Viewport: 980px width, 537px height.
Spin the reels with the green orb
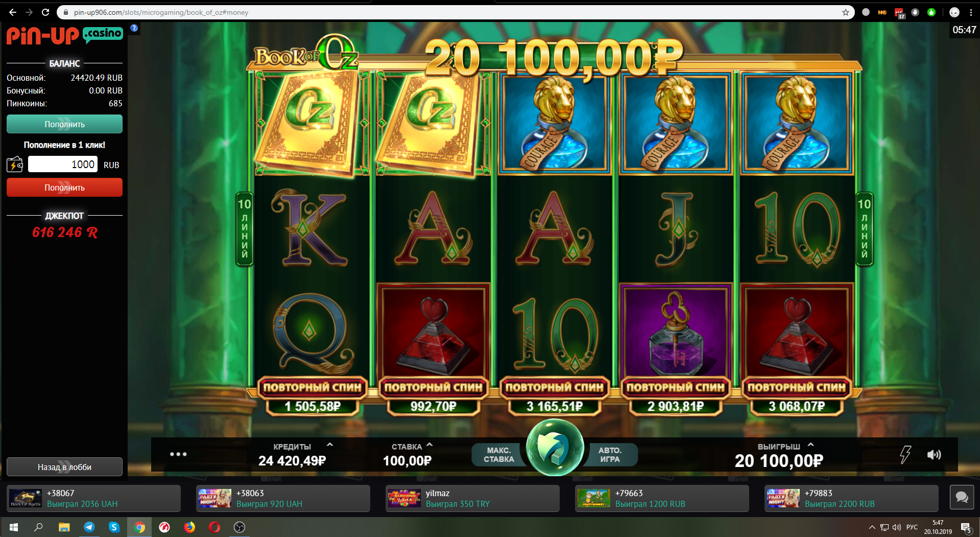point(555,447)
